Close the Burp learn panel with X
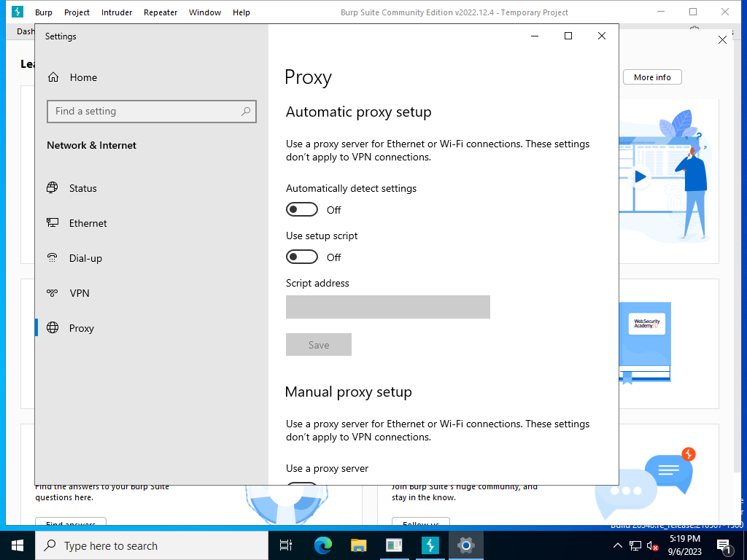 tap(722, 40)
